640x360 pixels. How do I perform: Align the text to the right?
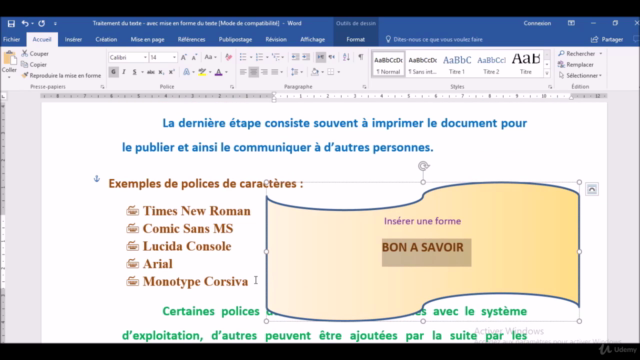[x=264, y=72]
